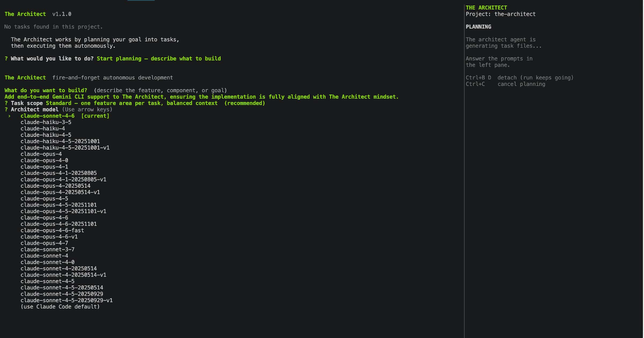Viewport: 644px width, 338px height.
Task: Choose claude-opus-4-1-20250805 without the v1 suffix
Action: (58, 173)
